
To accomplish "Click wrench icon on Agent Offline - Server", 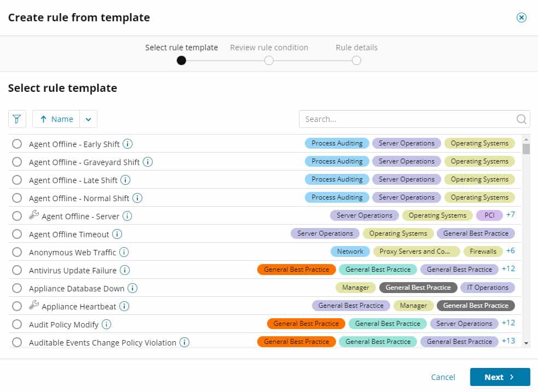I will (x=33, y=215).
